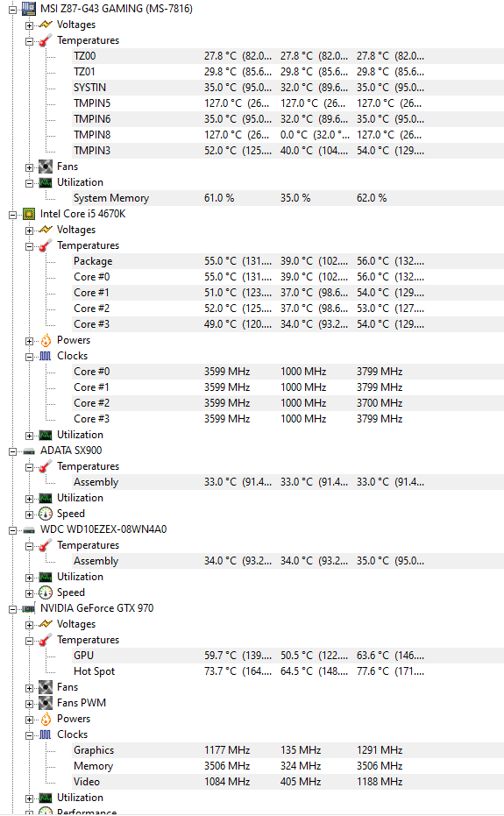This screenshot has width=504, height=816.
Task: Collapse the NVIDIA GeForce GTX 970 tree
Action: pyautogui.click(x=12, y=608)
